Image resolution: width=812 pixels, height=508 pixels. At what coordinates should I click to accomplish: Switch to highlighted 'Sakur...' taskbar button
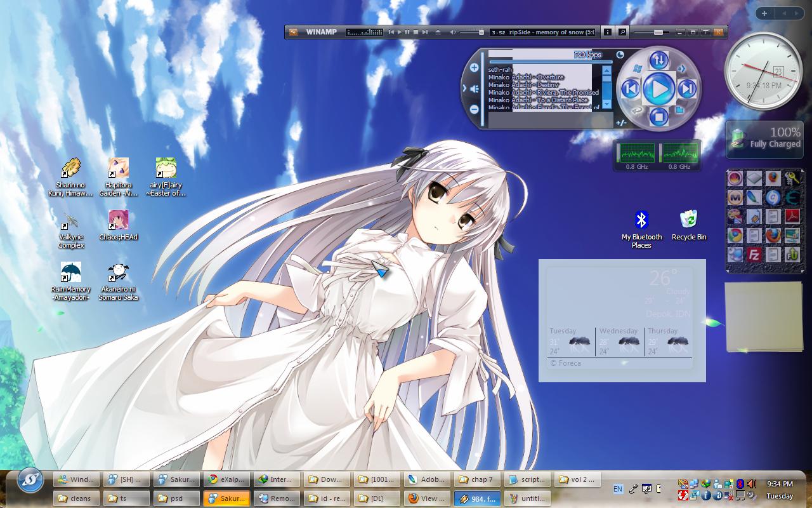point(226,498)
